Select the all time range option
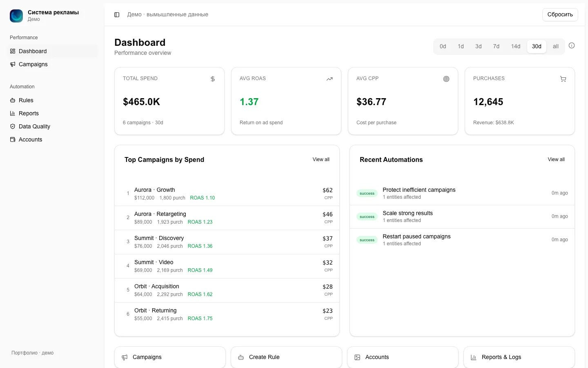The image size is (588, 368). pyautogui.click(x=556, y=46)
